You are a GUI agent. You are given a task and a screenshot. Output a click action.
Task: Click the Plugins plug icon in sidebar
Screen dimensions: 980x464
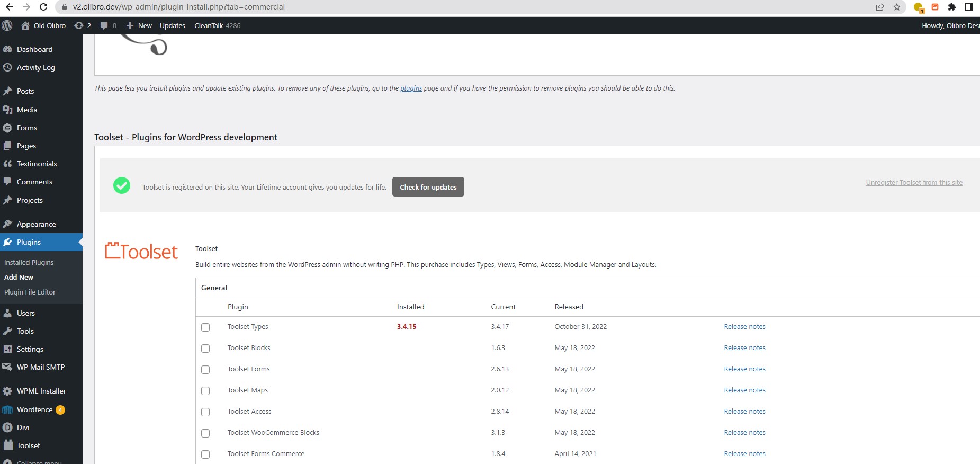tap(7, 242)
